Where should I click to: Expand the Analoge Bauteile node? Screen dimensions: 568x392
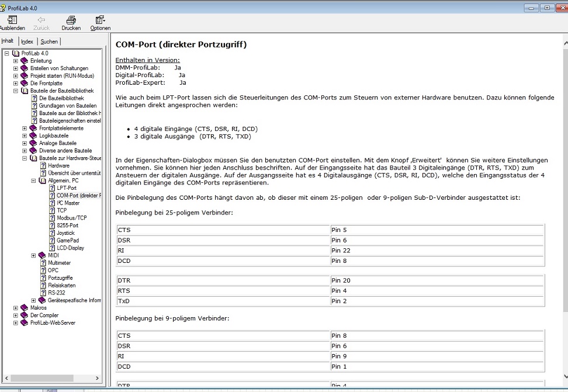(x=25, y=143)
